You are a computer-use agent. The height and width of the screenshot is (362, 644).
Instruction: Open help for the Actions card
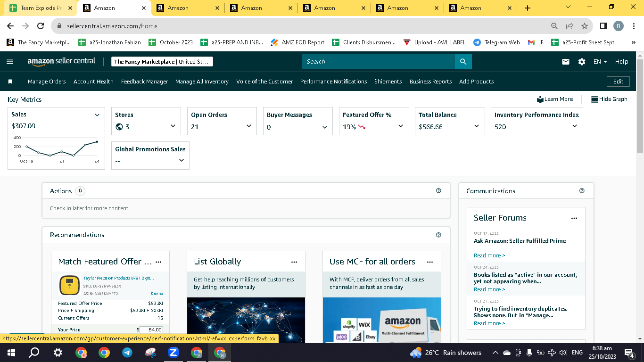(x=438, y=191)
